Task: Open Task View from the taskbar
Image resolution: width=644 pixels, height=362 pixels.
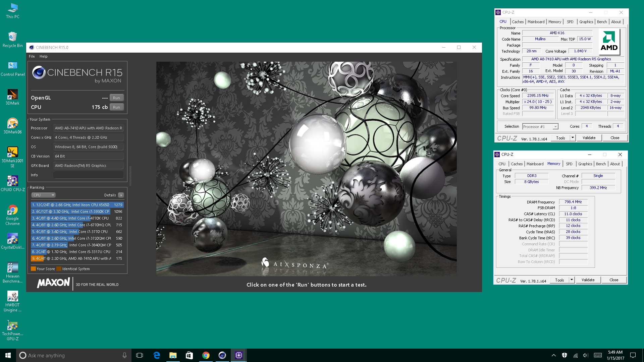Action: tap(140, 355)
